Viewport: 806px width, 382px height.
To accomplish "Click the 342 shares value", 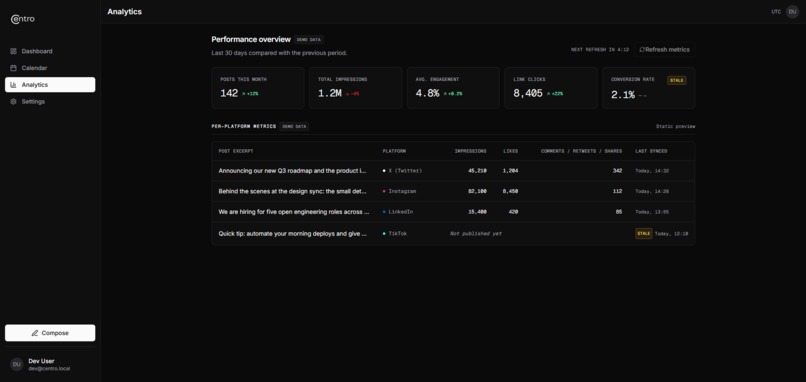I will [617, 171].
